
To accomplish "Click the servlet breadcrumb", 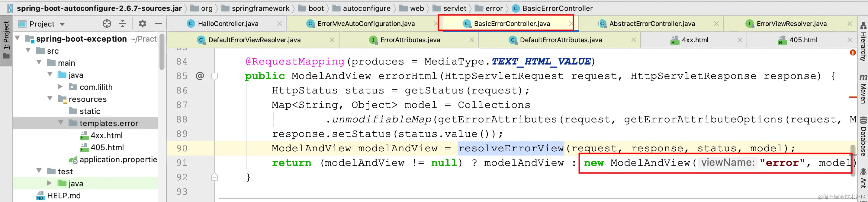I will (x=449, y=8).
